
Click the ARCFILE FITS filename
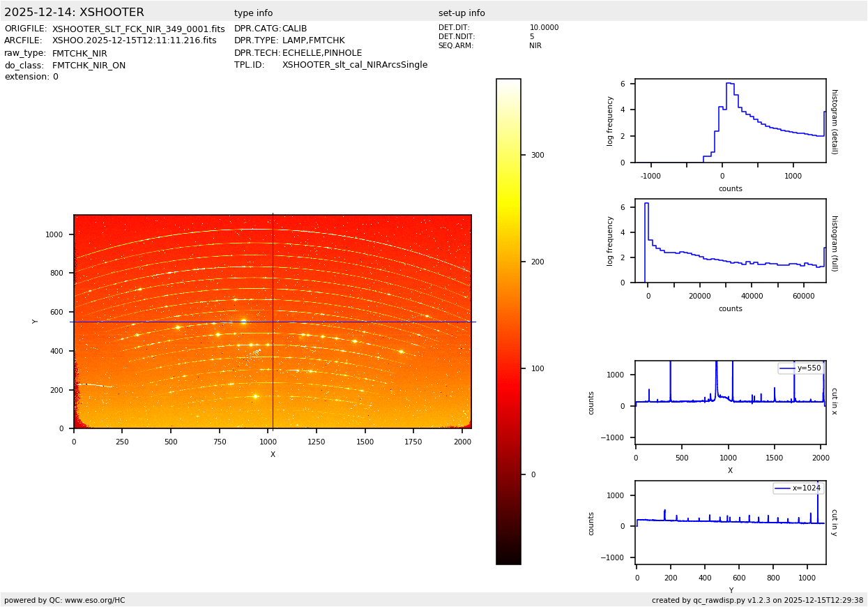[134, 41]
